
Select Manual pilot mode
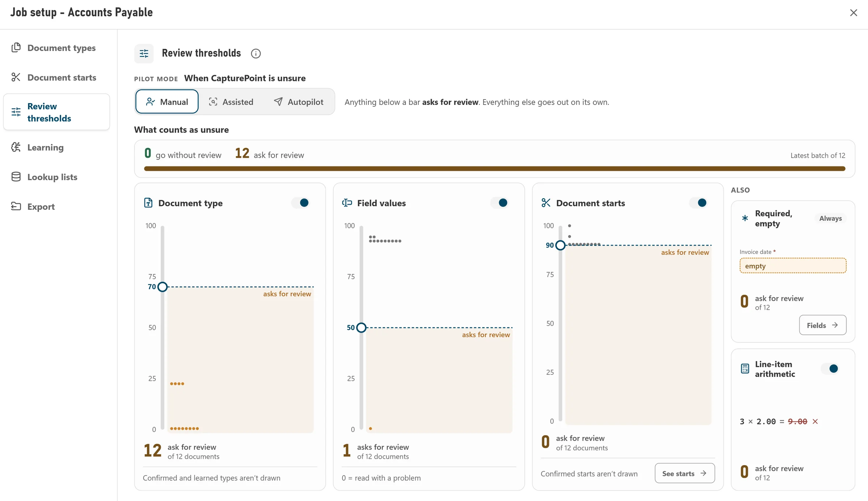(x=167, y=102)
